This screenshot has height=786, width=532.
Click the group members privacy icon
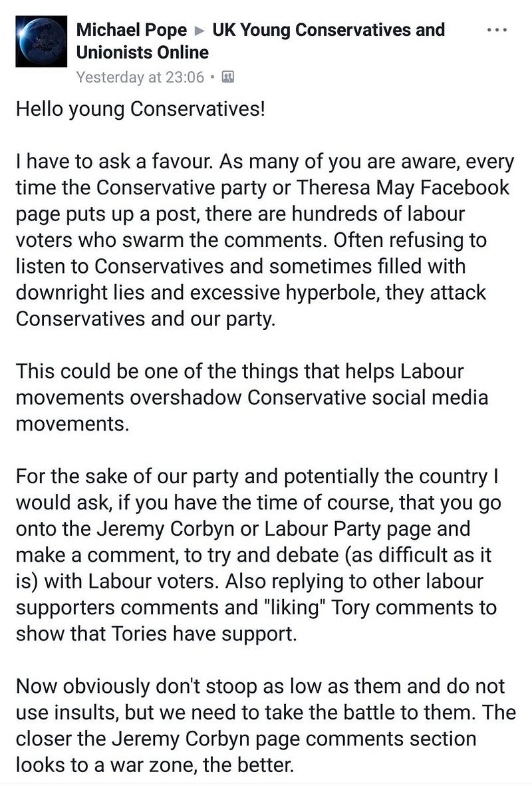pos(228,77)
